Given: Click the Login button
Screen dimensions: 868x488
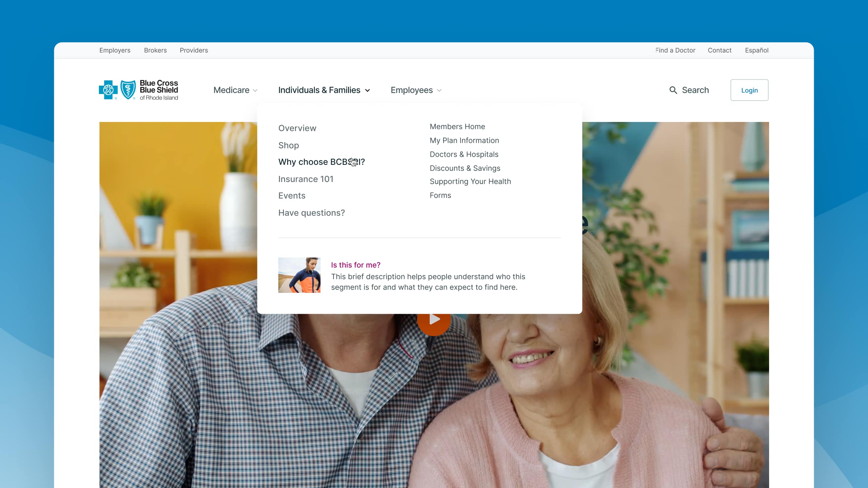Looking at the screenshot, I should [749, 90].
